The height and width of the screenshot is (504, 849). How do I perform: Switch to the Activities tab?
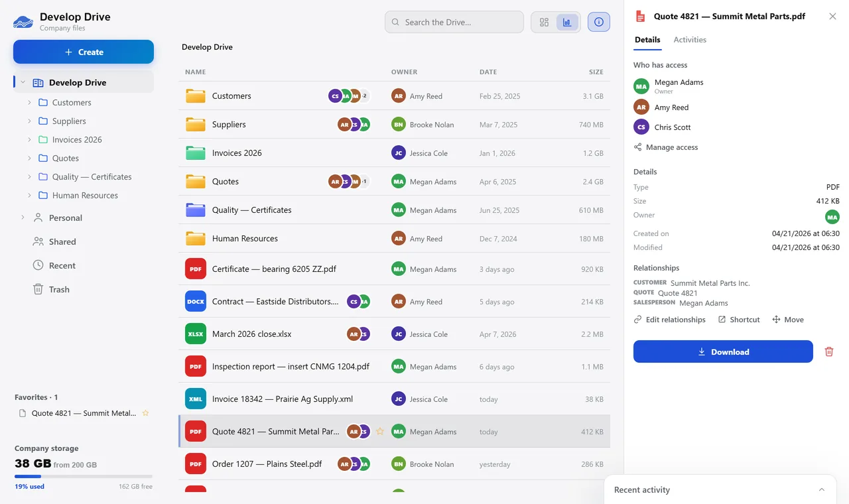(x=690, y=40)
